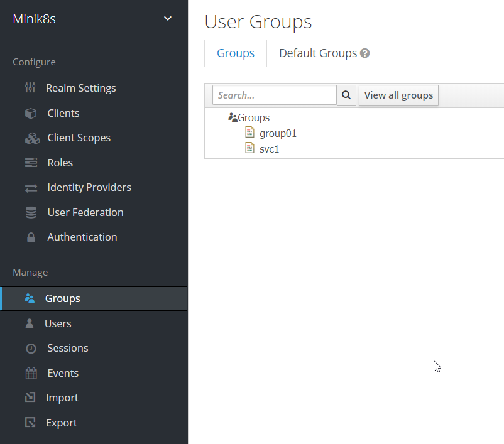Click the View all groups button
This screenshot has width=504, height=444.
[x=398, y=95]
